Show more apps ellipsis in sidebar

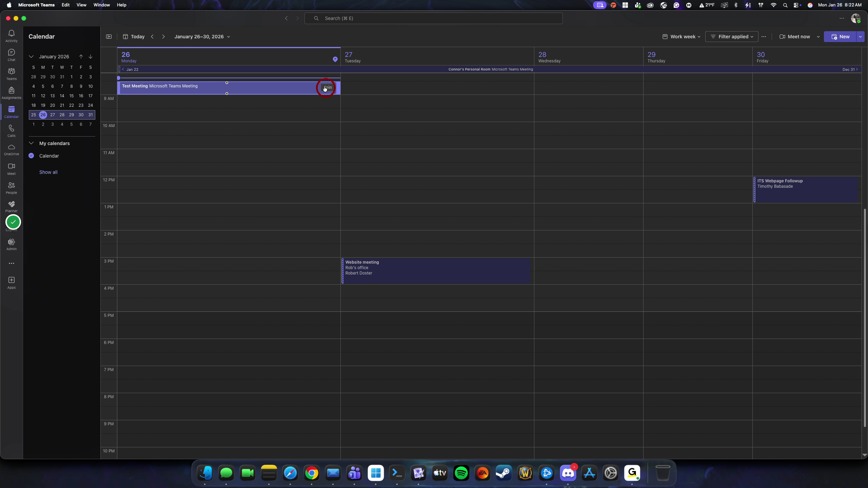pyautogui.click(x=11, y=263)
